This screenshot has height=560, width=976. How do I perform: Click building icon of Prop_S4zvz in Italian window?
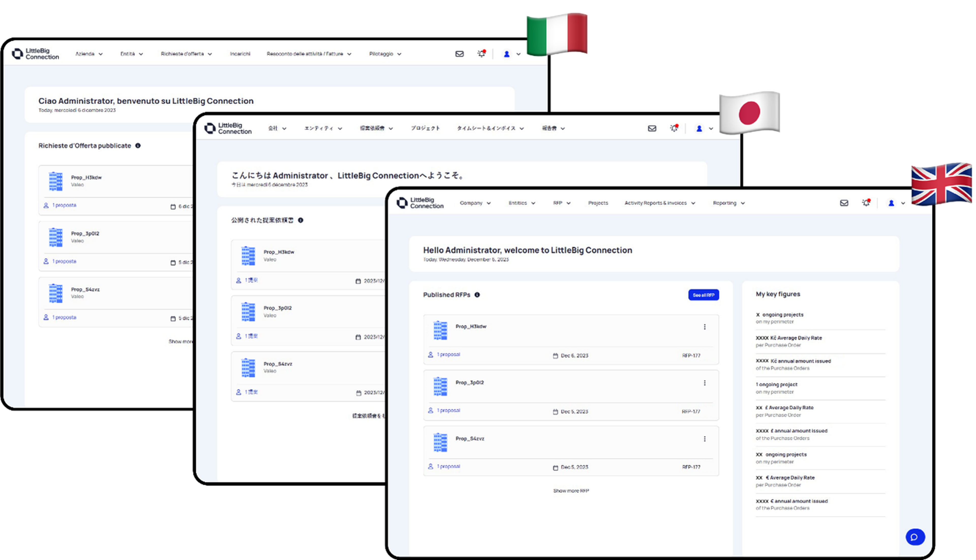[x=55, y=293]
